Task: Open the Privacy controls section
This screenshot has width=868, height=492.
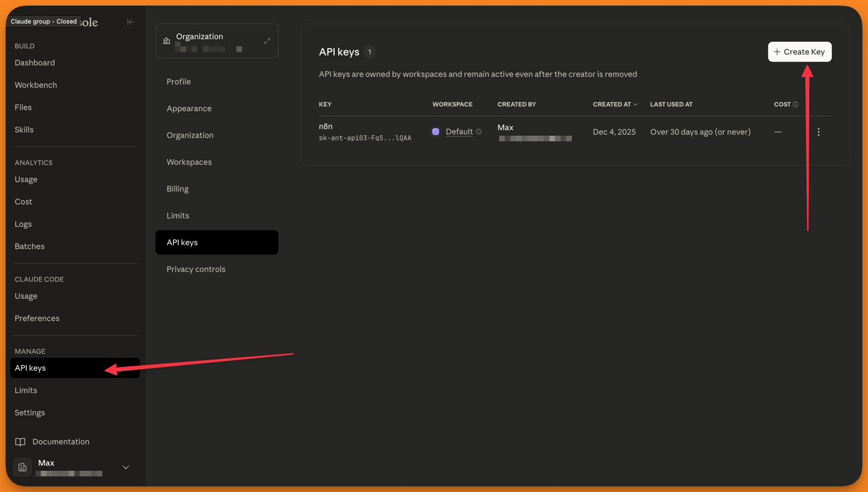Action: click(196, 269)
